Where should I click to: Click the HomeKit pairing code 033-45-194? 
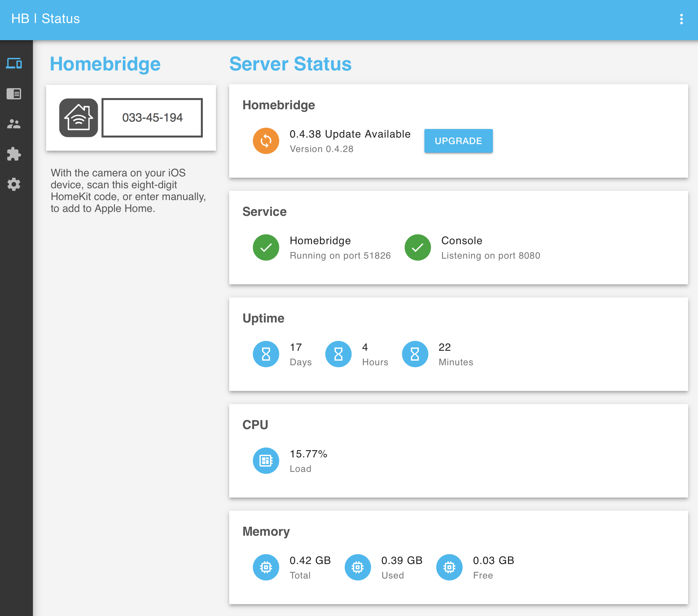(x=152, y=117)
